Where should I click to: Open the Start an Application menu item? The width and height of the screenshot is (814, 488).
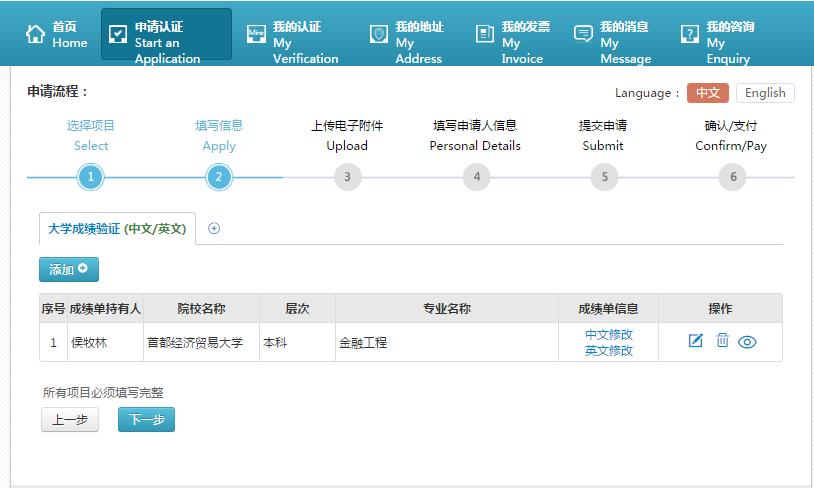tap(166, 34)
